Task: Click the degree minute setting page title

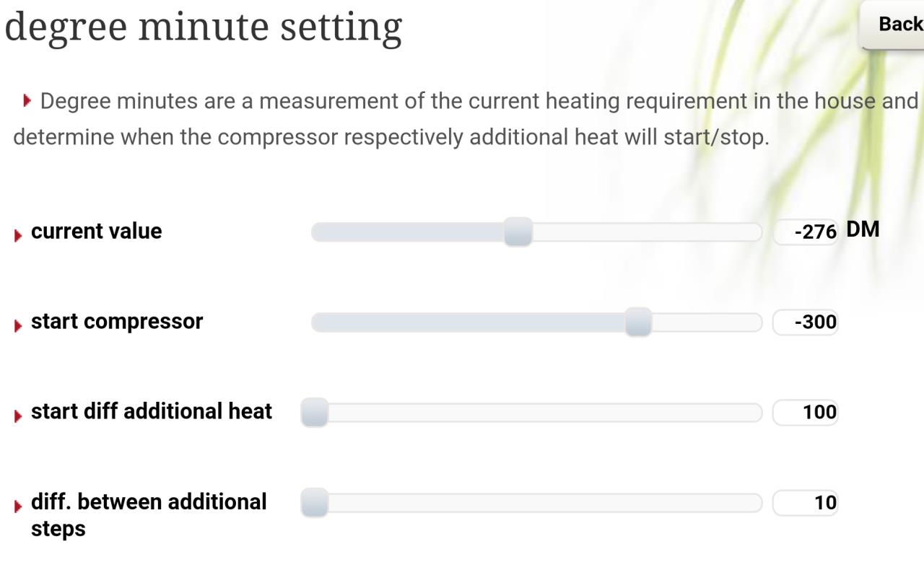Action: pos(204,27)
